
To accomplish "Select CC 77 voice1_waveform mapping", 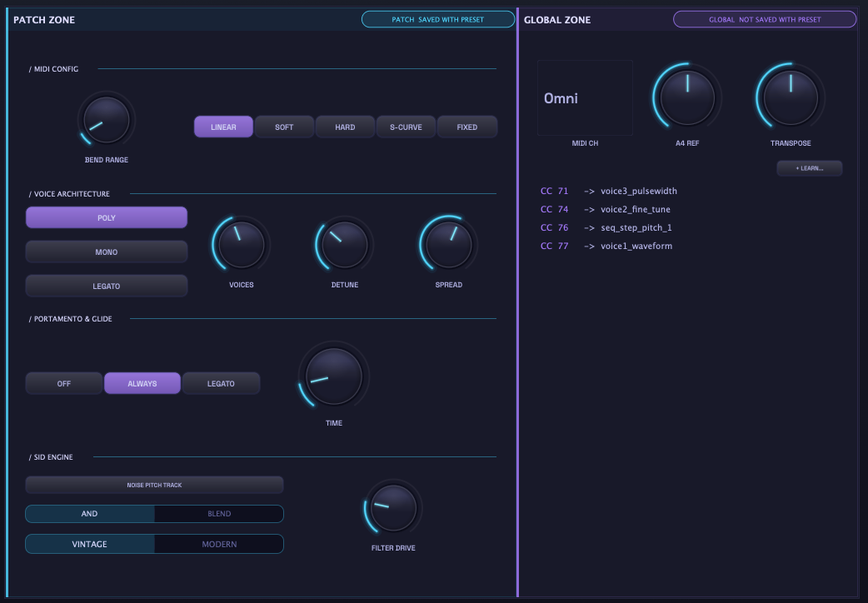I will pos(606,246).
